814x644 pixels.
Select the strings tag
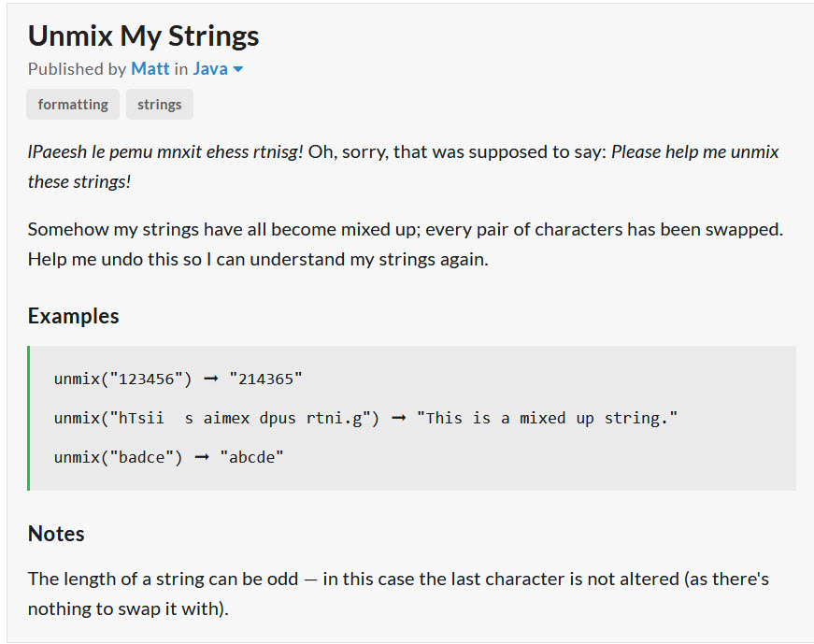point(160,105)
